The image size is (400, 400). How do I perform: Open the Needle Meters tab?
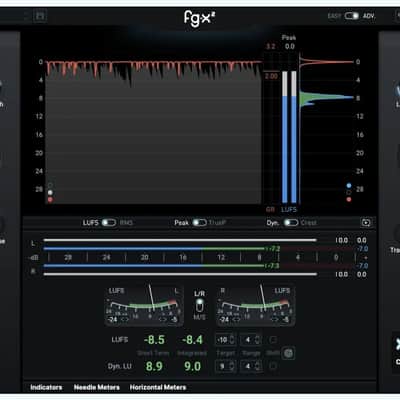pyautogui.click(x=97, y=387)
